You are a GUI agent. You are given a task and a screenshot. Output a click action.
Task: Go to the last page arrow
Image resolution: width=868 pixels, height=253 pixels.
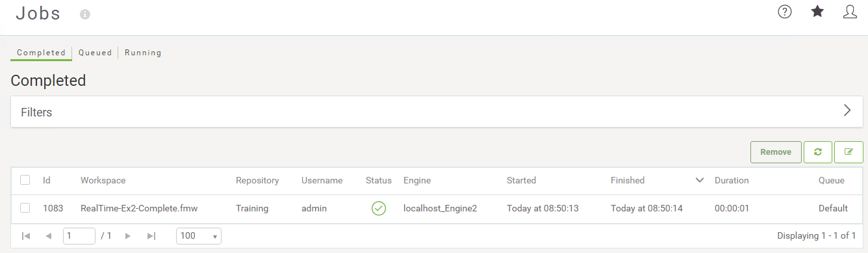[x=151, y=236]
